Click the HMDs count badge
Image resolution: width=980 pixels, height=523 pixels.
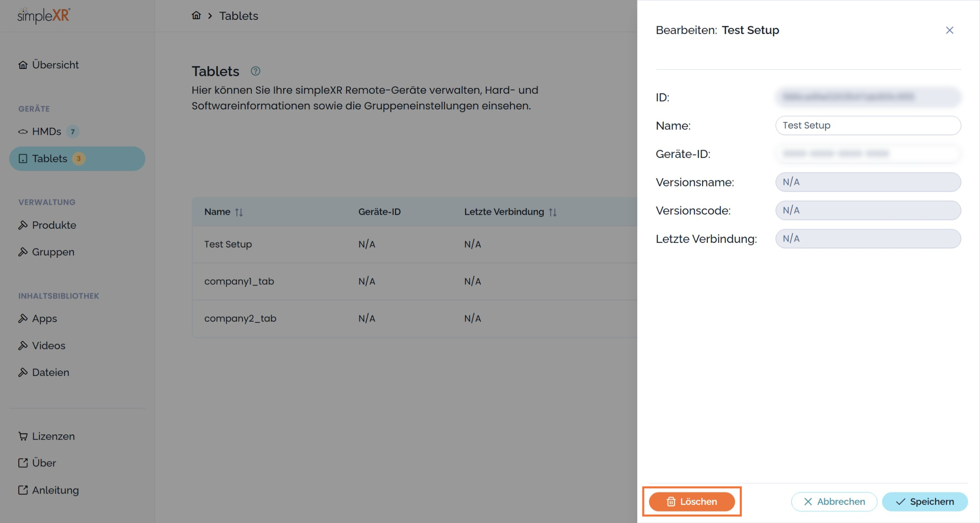click(x=73, y=132)
